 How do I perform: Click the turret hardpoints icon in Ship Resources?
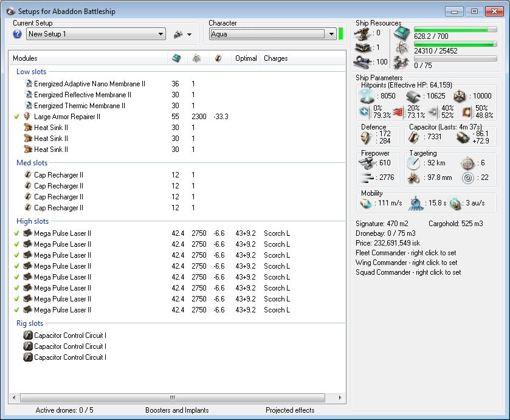pyautogui.click(x=363, y=34)
